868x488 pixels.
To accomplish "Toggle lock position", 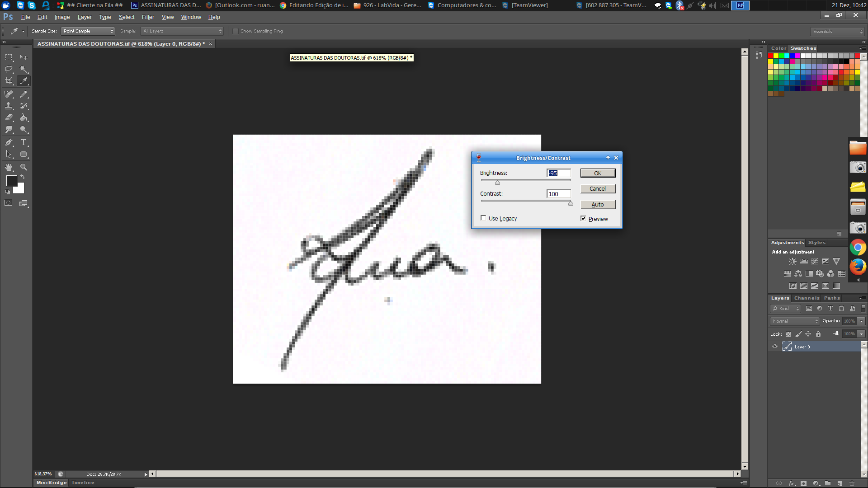I will tap(808, 334).
